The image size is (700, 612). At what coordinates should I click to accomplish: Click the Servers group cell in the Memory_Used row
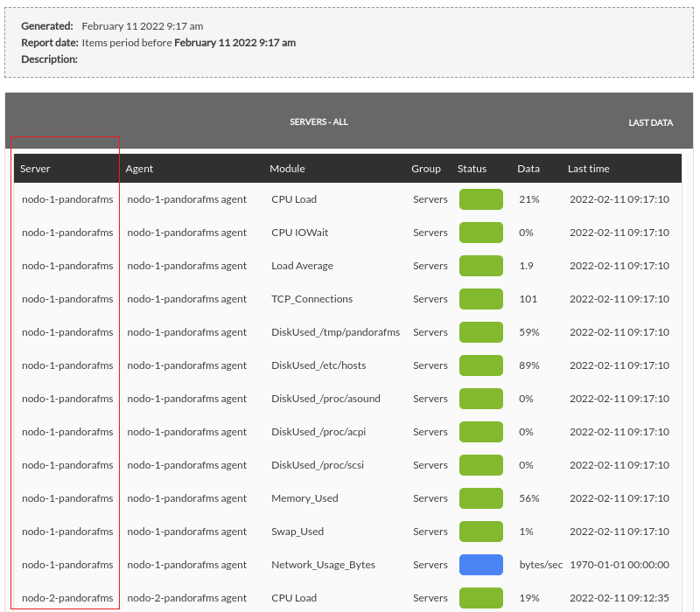point(430,498)
